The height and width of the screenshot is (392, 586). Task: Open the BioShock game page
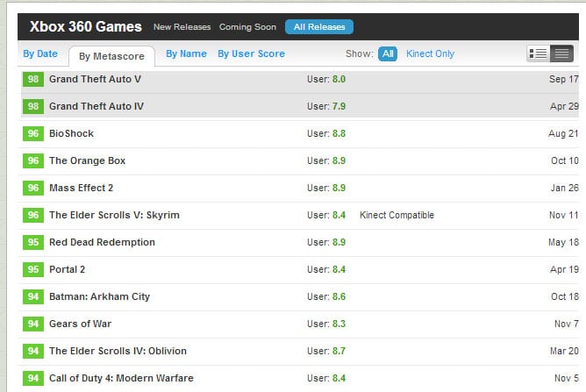point(71,133)
